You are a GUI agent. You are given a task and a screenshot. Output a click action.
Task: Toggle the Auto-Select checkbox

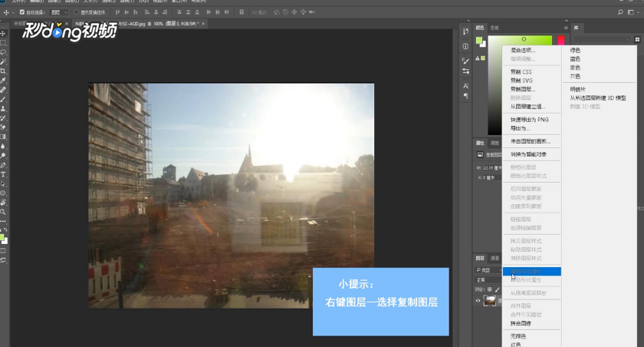tap(22, 12)
